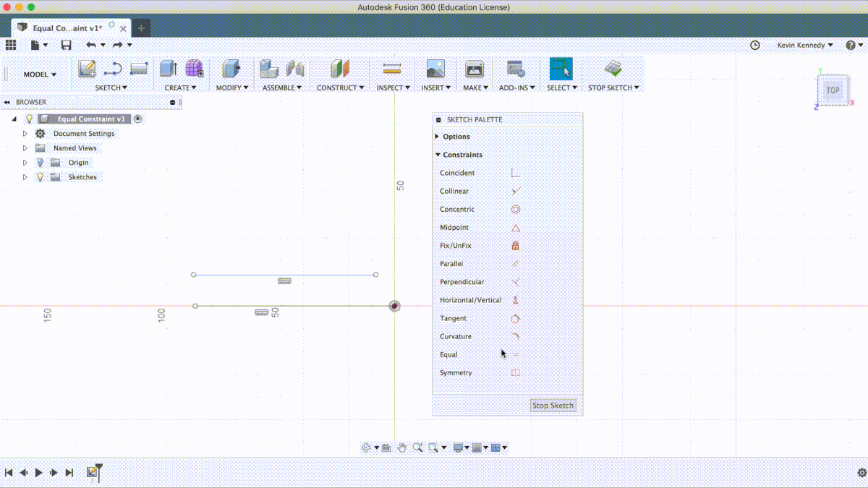The image size is (868, 488).
Task: Apply the Coincident constraint
Action: point(515,174)
